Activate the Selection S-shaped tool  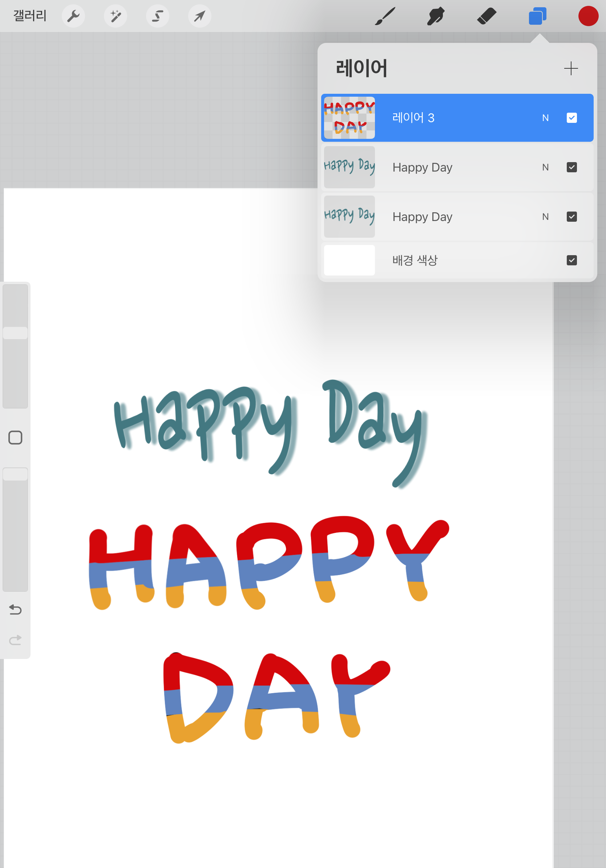[x=158, y=16]
